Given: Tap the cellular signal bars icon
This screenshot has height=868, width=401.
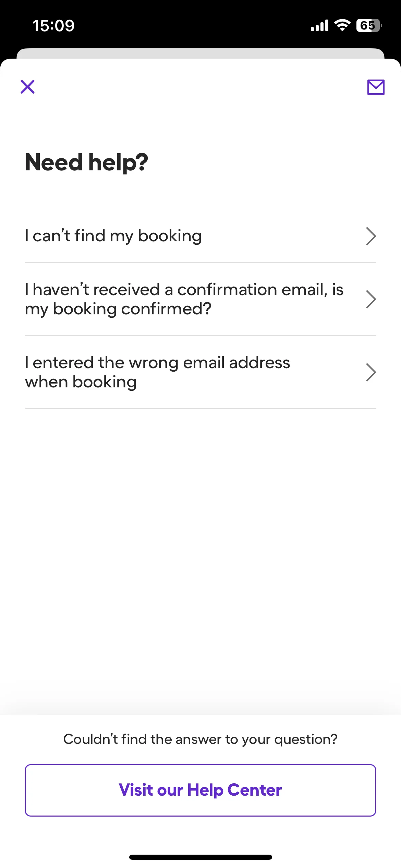Looking at the screenshot, I should [x=319, y=26].
